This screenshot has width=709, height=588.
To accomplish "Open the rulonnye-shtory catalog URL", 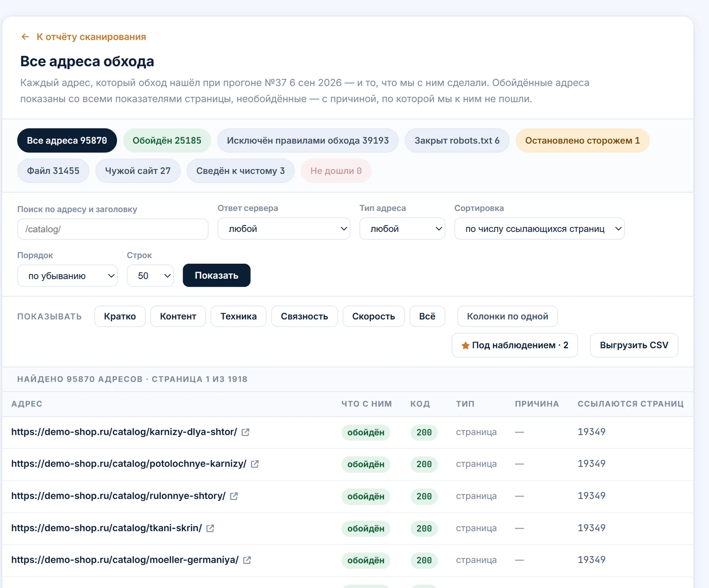I will (118, 496).
